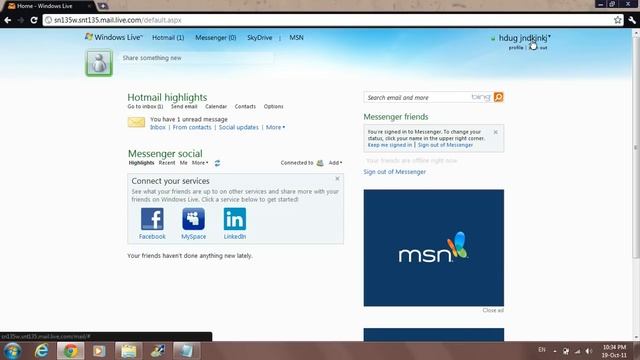
Task: Select the Highlights tab in Messenger social
Action: click(x=141, y=163)
